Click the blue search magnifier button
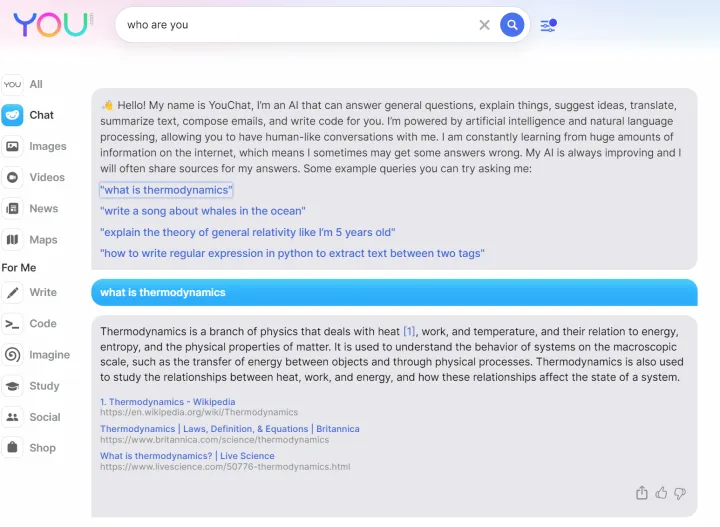 click(x=512, y=25)
